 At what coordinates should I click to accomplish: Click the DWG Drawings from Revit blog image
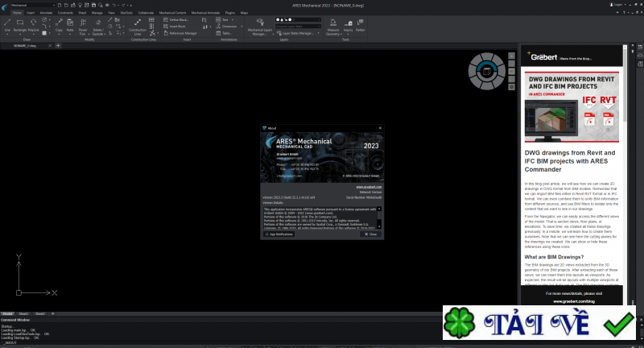click(x=572, y=107)
